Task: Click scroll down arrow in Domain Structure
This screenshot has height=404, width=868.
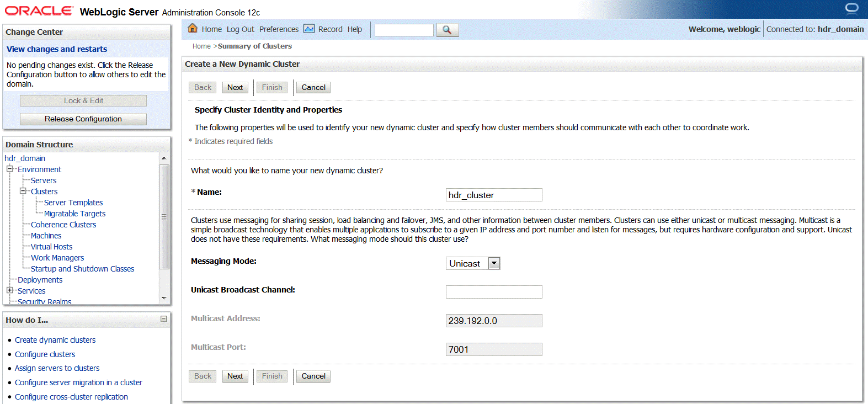Action: click(x=164, y=298)
